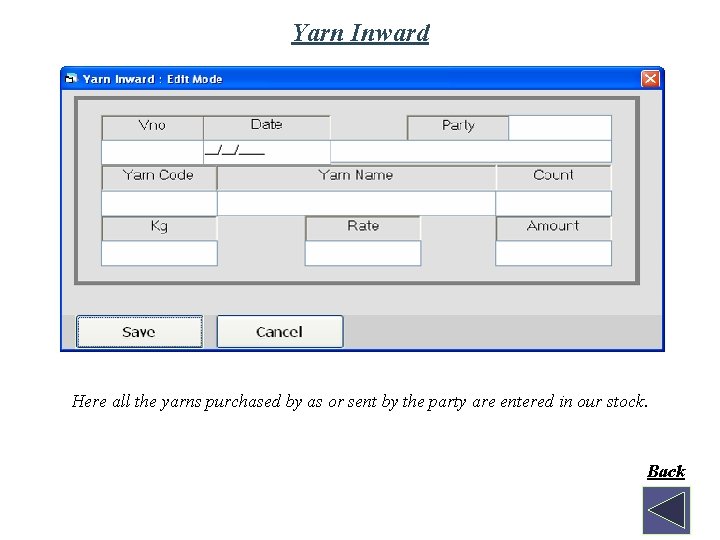Click the Cancel button
The image size is (720, 540).
[280, 332]
